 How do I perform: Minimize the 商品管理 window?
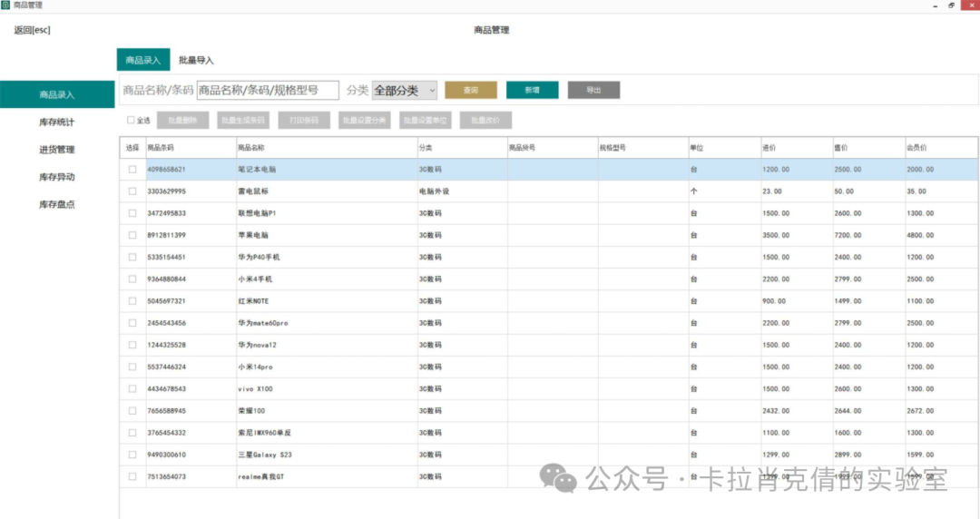[x=935, y=5]
